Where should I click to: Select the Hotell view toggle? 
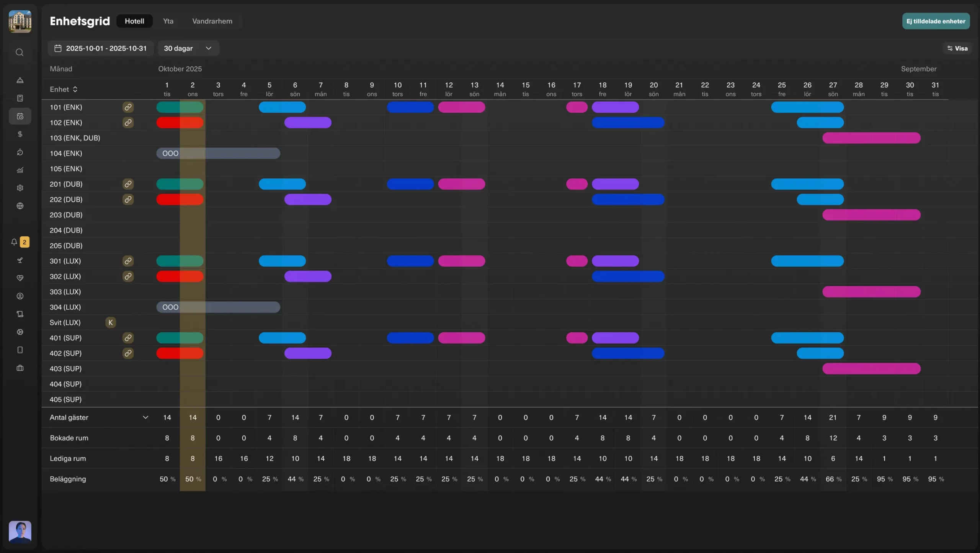(134, 21)
